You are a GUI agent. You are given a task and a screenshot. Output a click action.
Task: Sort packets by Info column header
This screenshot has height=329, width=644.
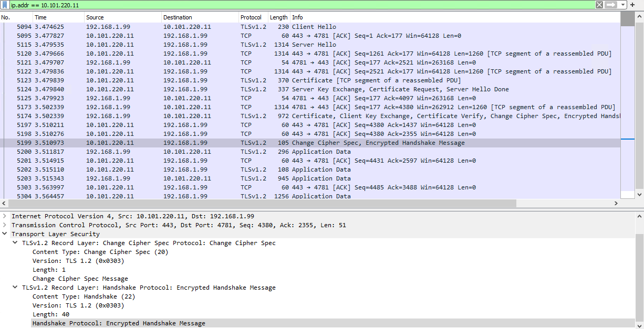pos(455,17)
